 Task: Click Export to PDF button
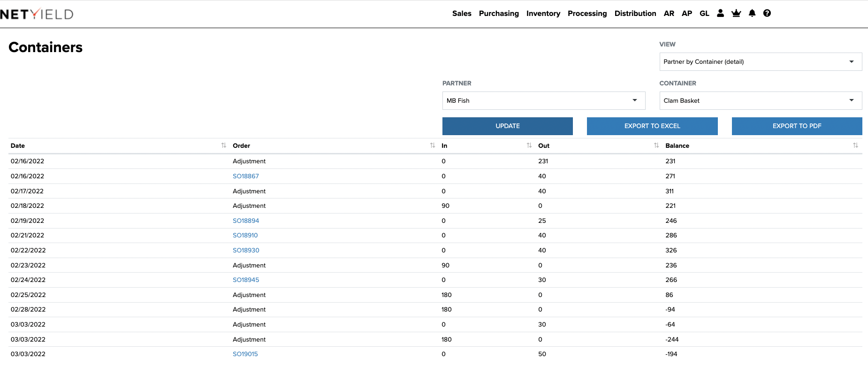[797, 126]
